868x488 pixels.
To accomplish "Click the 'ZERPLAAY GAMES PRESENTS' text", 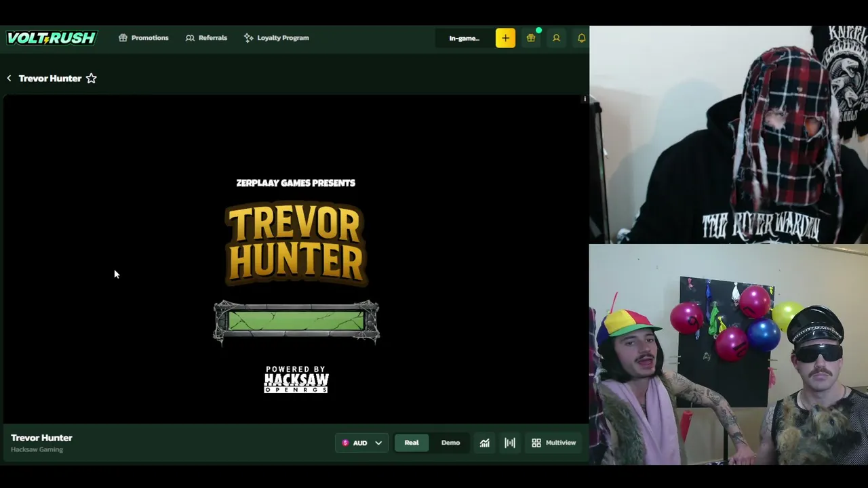I will (296, 183).
